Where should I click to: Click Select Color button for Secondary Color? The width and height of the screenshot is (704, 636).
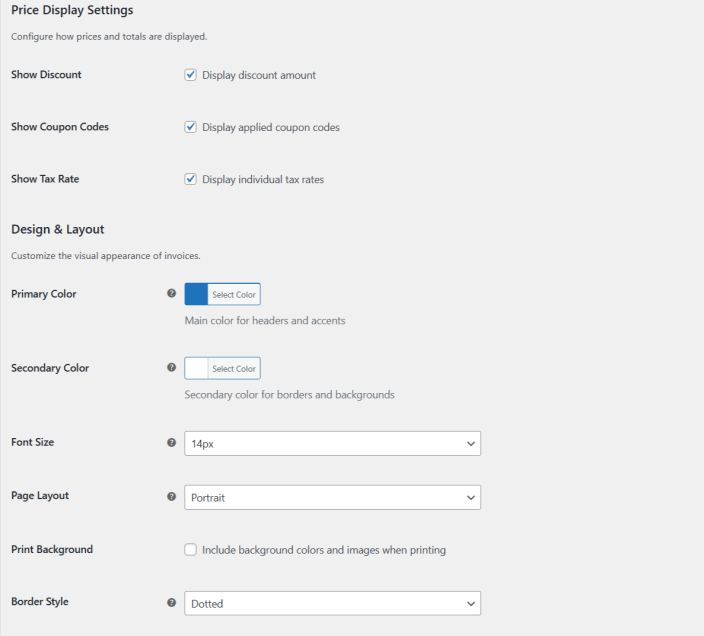coord(234,369)
